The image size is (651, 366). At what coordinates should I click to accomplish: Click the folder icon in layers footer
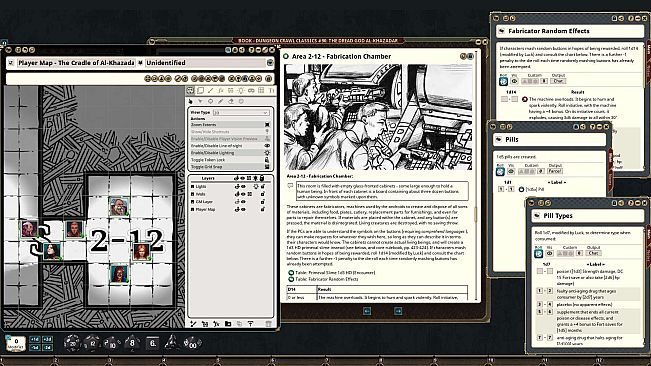click(x=228, y=324)
